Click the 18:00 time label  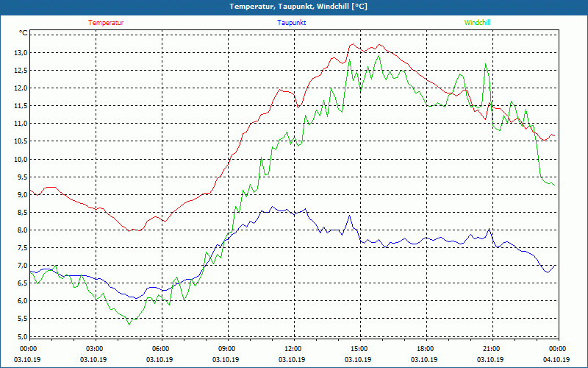pos(426,349)
